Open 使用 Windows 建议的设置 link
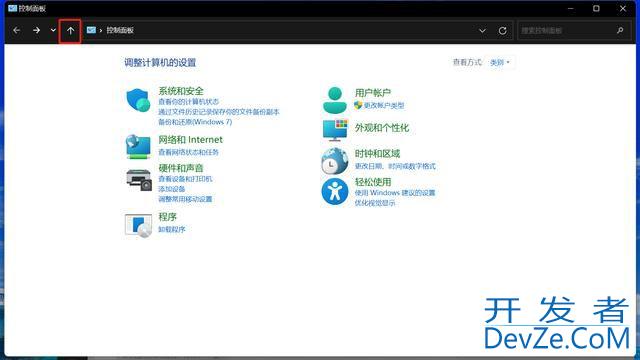640x360 pixels. (395, 193)
